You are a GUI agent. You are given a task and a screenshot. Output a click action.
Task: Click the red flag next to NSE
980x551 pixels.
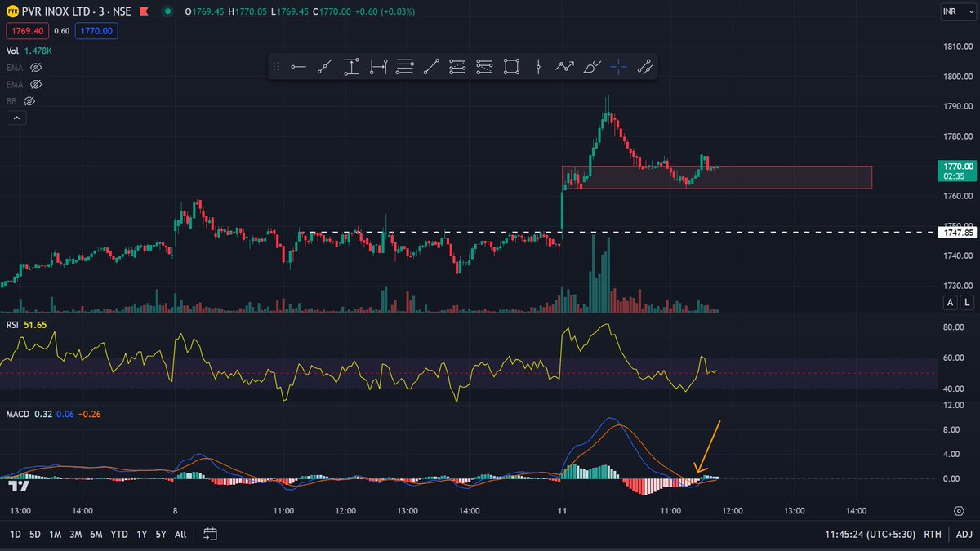(x=145, y=12)
